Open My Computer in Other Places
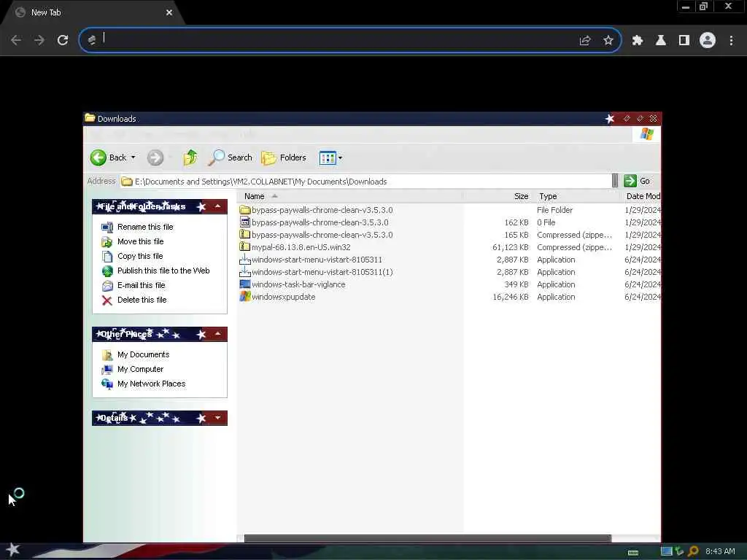This screenshot has height=560, width=747. click(141, 369)
